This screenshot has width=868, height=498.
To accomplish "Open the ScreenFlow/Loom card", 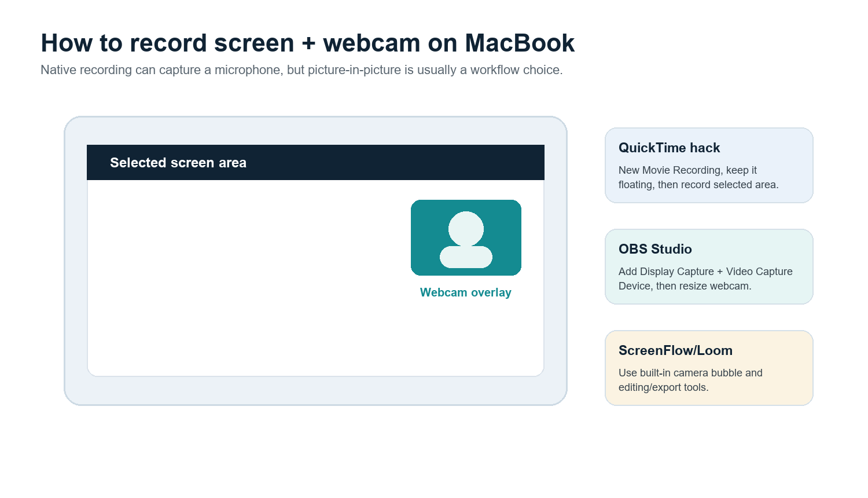I will click(x=709, y=368).
